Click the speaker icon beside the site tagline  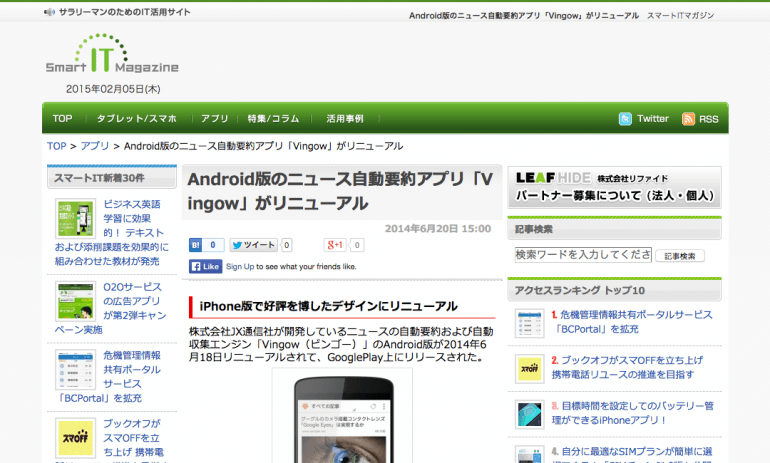[50, 12]
